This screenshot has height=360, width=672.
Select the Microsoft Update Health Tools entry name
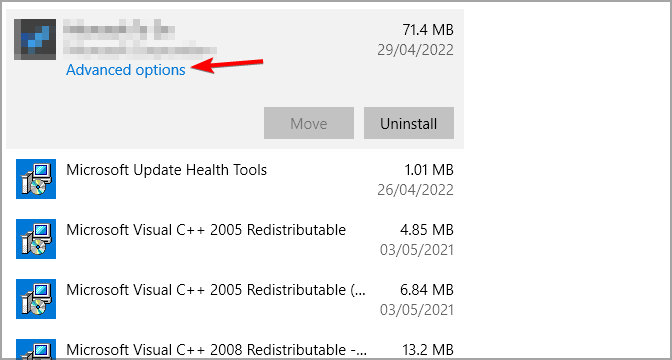166,170
